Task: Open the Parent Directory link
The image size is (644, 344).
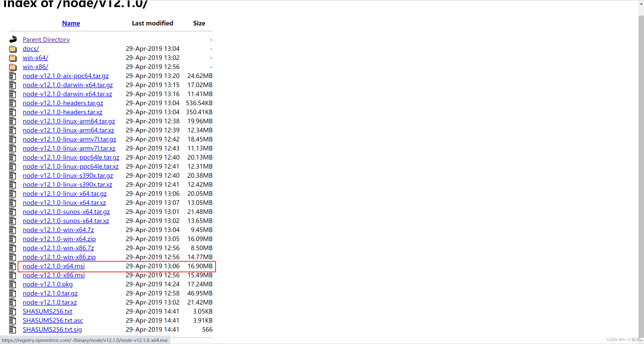Action: tap(46, 40)
